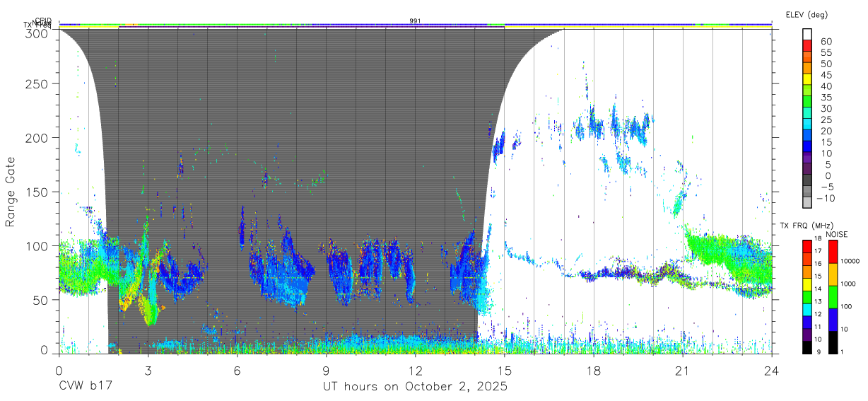Image resolution: width=868 pixels, height=401 pixels.
Task: Pick the black 9–10 TX FRQ legend band
Action: point(807,347)
